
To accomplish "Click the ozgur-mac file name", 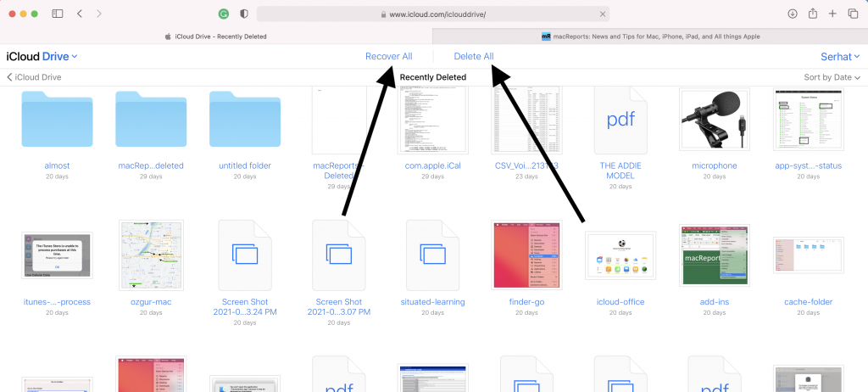I will click(151, 302).
